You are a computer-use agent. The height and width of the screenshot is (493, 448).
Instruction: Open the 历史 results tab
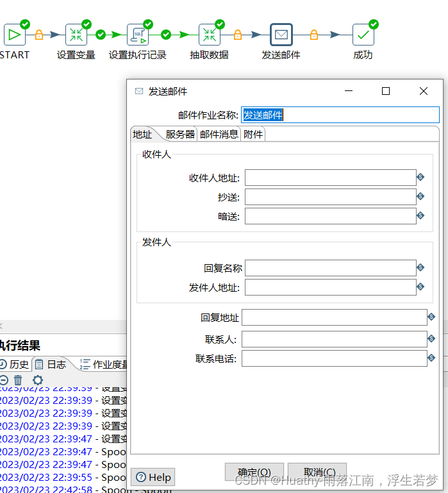click(15, 364)
